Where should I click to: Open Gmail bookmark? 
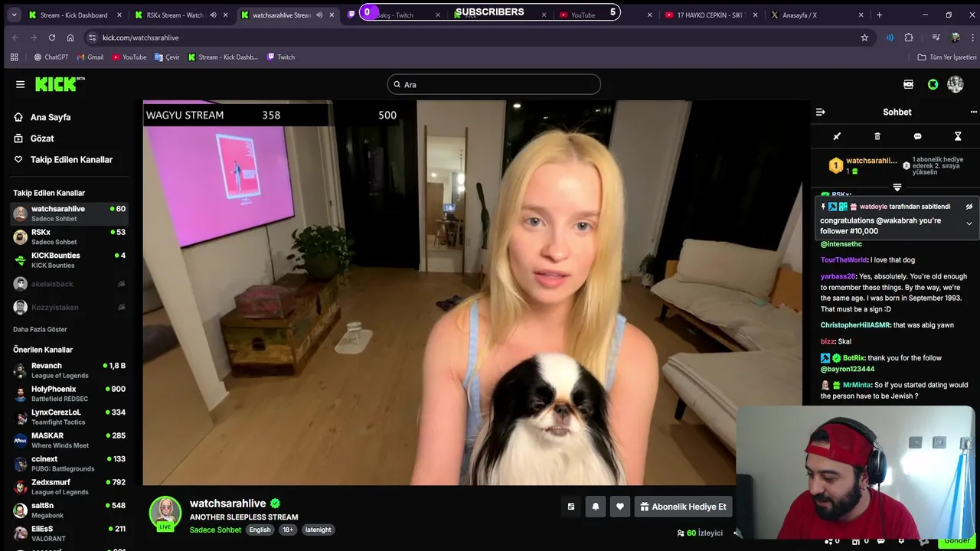90,57
